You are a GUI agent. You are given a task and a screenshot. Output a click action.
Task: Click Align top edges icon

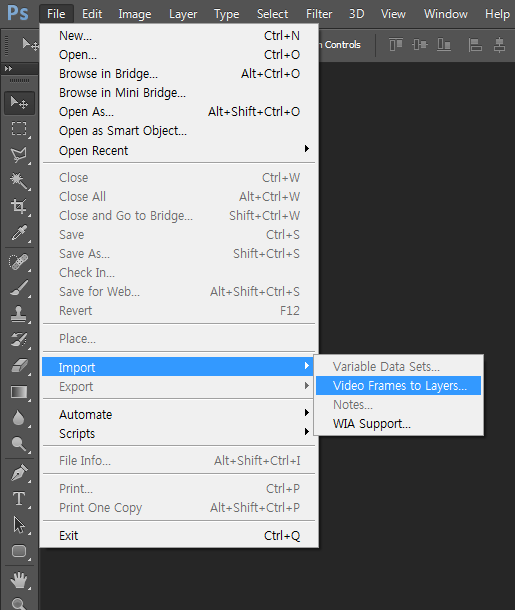point(396,44)
